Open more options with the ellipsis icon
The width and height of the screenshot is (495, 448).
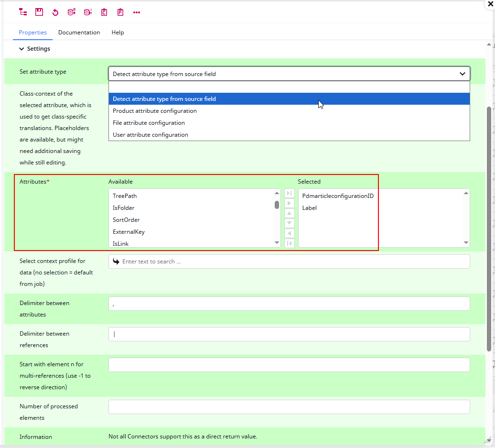click(137, 12)
